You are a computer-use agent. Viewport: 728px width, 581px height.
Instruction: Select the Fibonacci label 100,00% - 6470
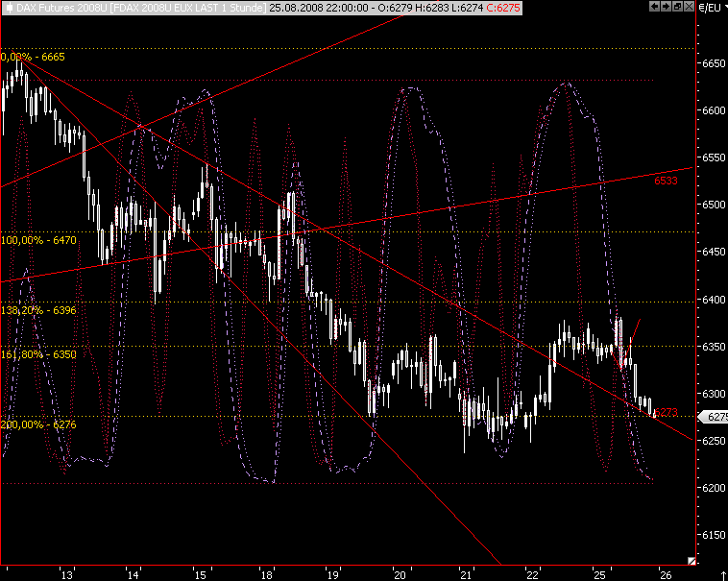[x=38, y=240]
